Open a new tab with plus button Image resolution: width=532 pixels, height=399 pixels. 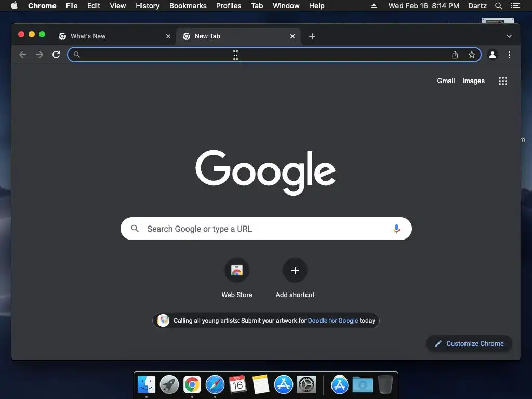coord(312,36)
